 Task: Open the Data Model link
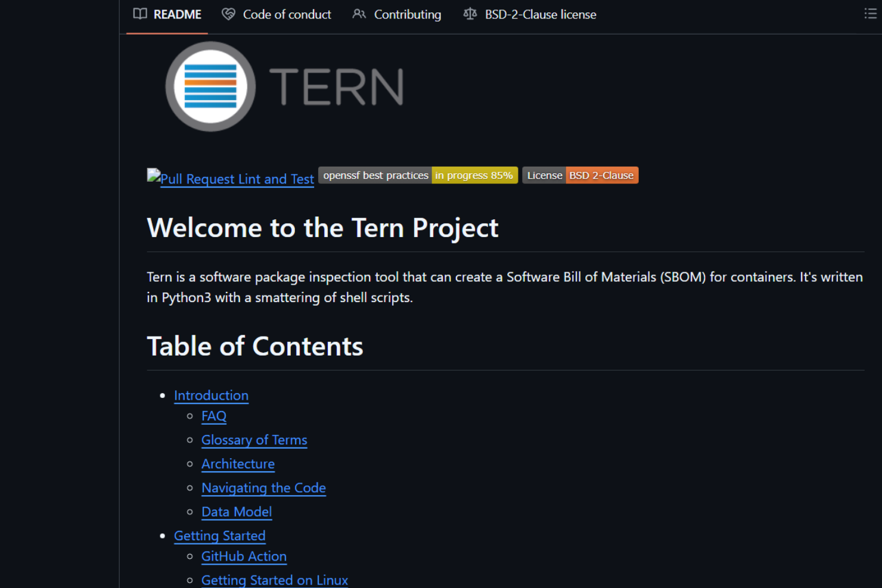pos(237,512)
